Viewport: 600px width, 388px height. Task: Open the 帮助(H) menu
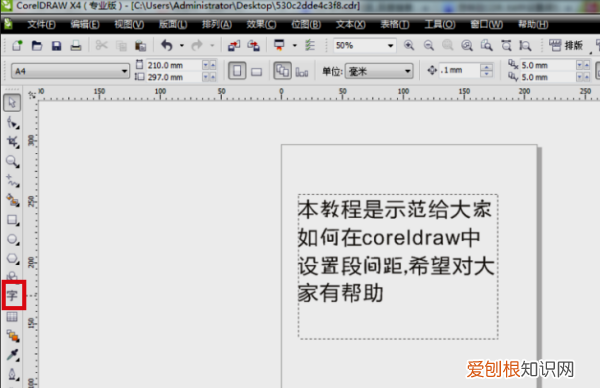coord(533,24)
